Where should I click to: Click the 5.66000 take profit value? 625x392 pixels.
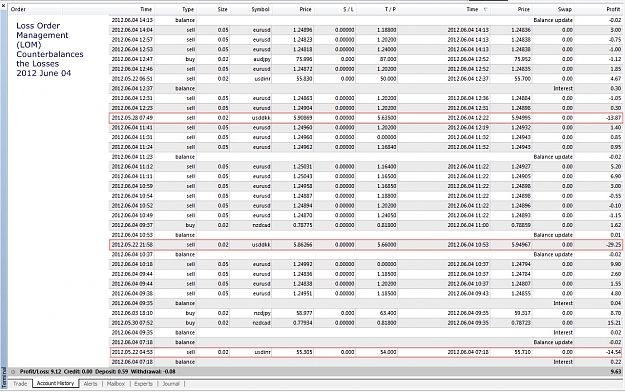point(387,244)
